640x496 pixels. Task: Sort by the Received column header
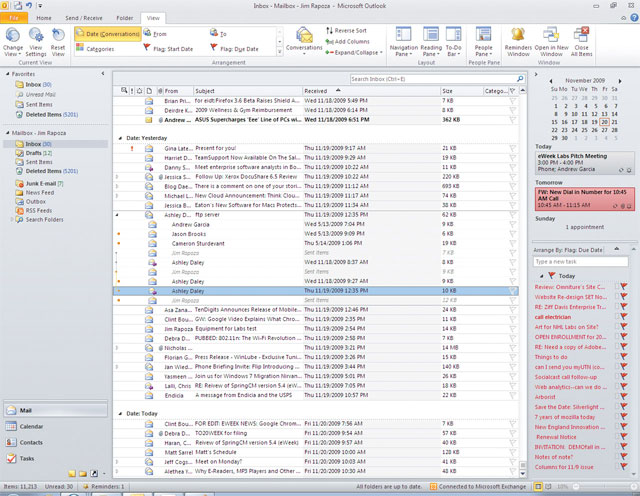point(371,91)
